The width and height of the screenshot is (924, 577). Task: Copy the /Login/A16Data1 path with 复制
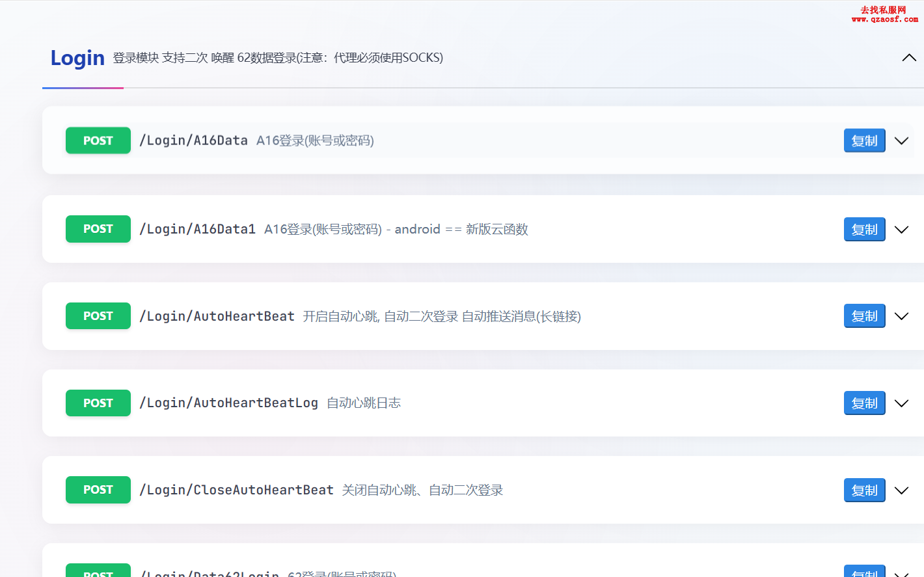point(864,229)
